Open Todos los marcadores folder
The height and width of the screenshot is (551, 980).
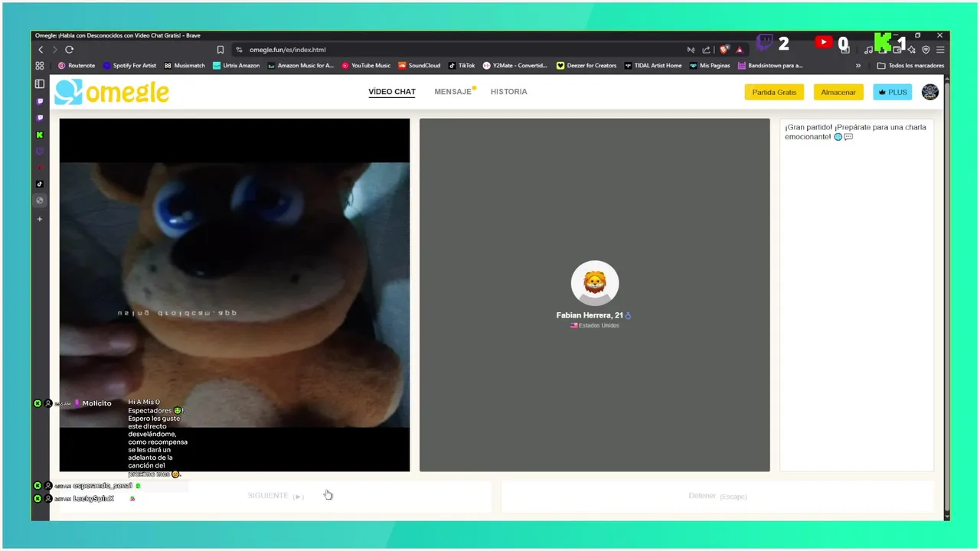[910, 66]
